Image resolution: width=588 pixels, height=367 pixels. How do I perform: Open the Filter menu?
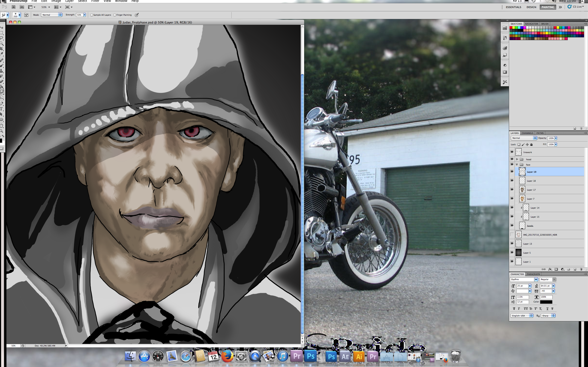tap(95, 1)
